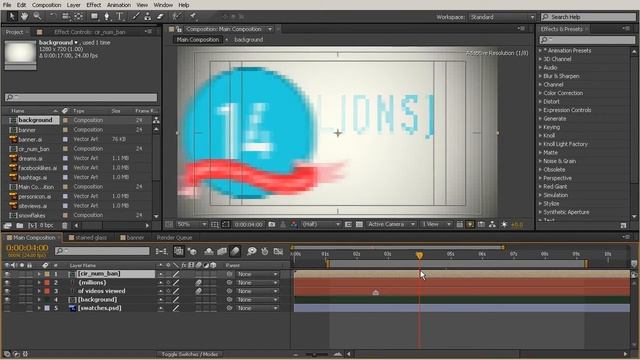Viewport: 640px width, 360px height.
Task: Create new folder in Project panel
Action: pos(20,225)
